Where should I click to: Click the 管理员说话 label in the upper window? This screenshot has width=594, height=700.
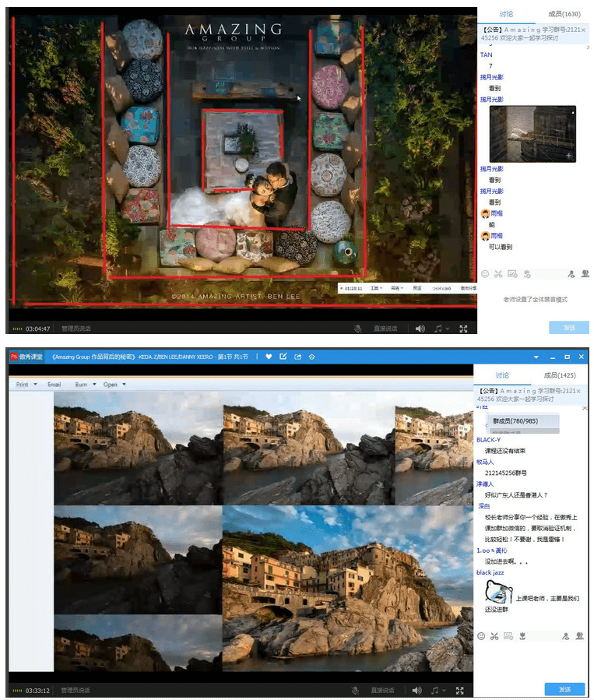tap(76, 329)
